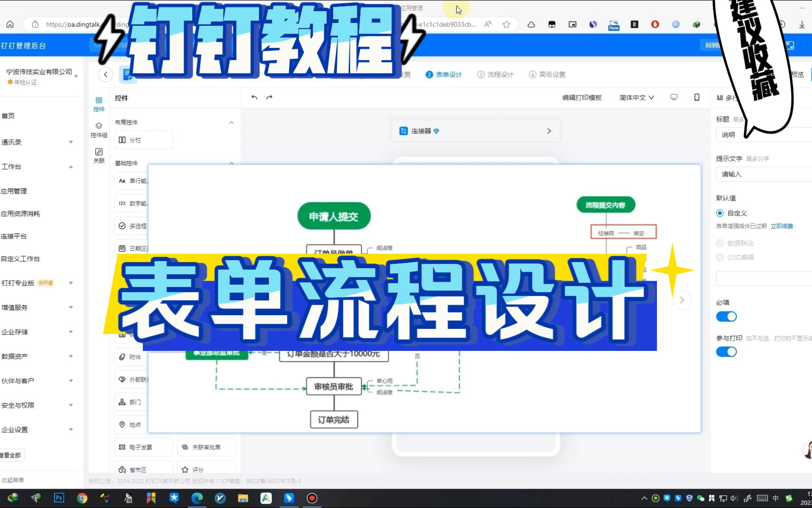Select the 公式编辑 radio option
This screenshot has height=508, width=812.
[x=720, y=257]
